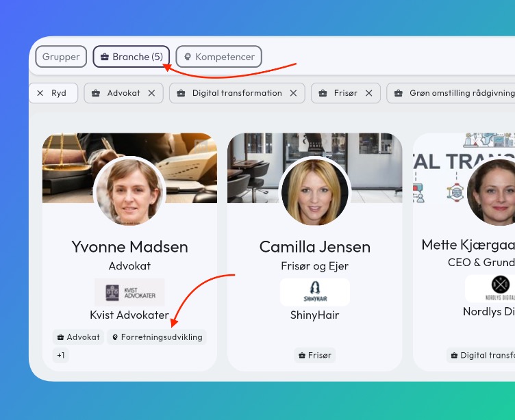Click the Nordlys Digital logo
Viewport: 515px width, 420px height.
(x=490, y=289)
